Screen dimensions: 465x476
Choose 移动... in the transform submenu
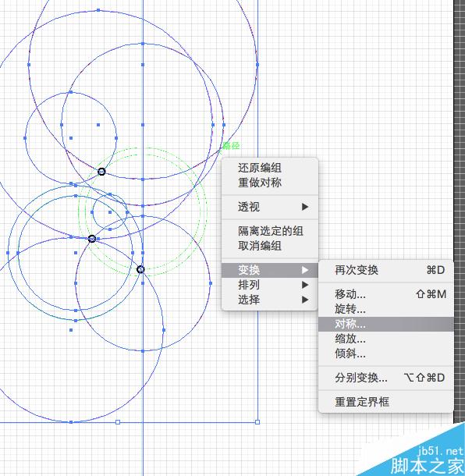tap(385, 294)
